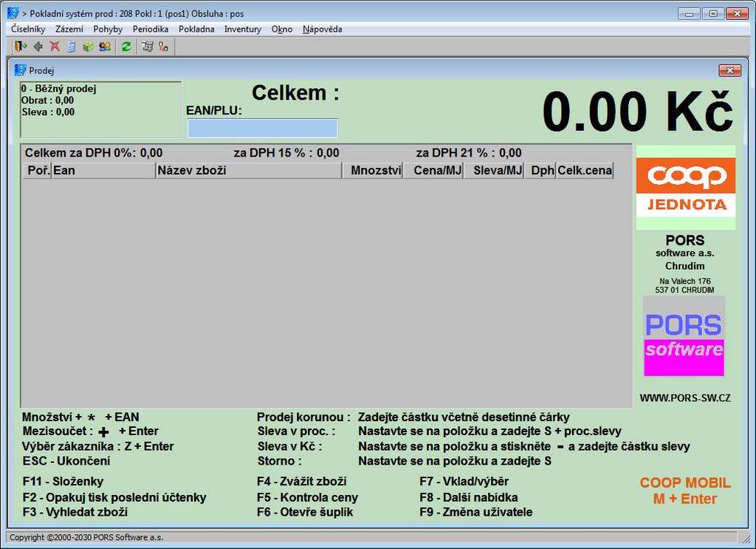Click the Ean column header
This screenshot has height=549, width=756.
click(x=103, y=170)
